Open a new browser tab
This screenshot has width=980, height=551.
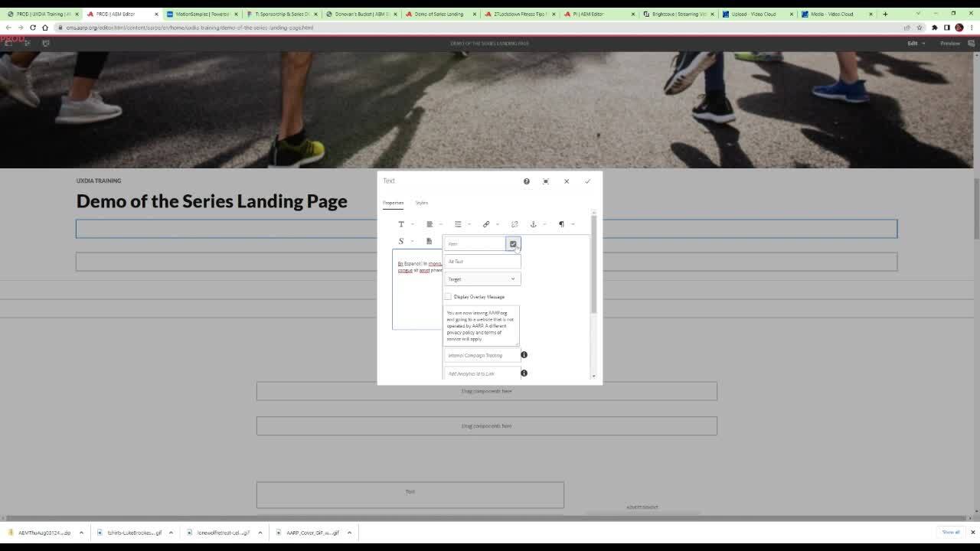pos(885,14)
